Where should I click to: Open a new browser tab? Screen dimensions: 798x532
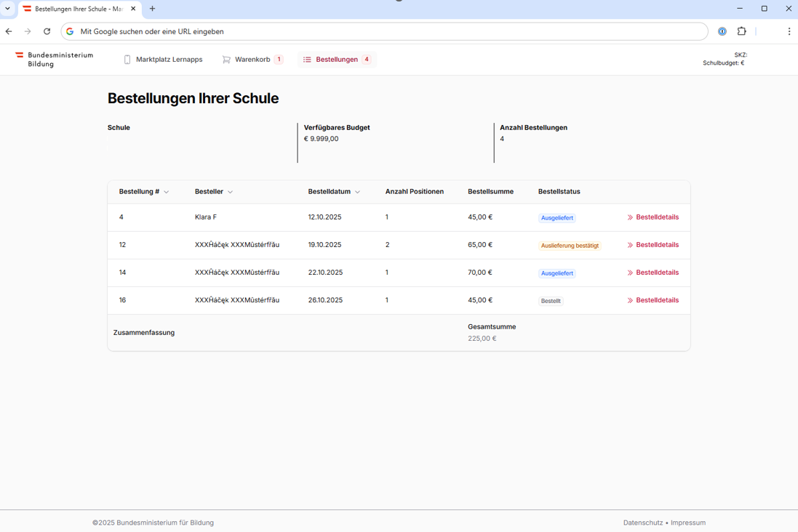coord(152,9)
